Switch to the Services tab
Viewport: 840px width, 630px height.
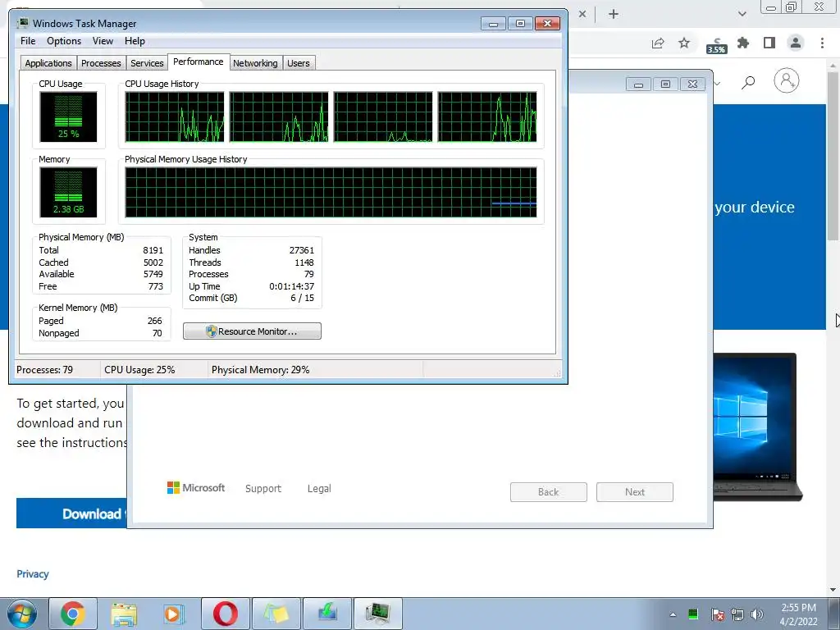147,63
